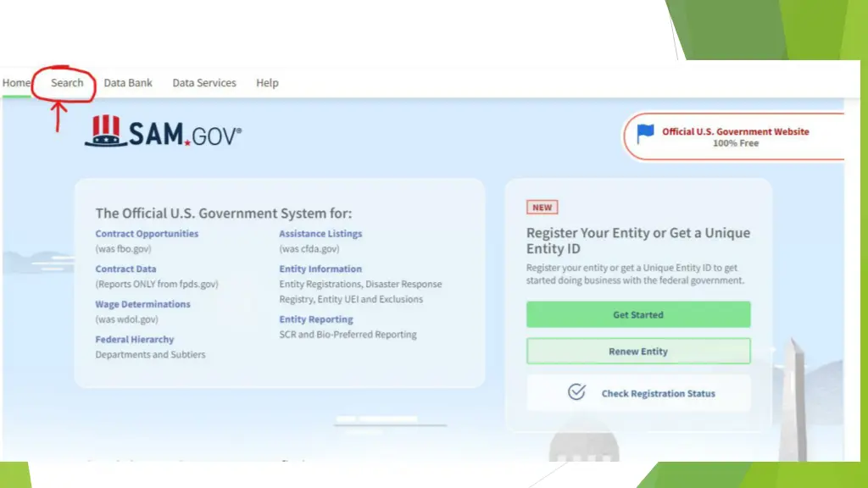Open the Data Bank tab
The image size is (868, 488).
[x=128, y=83]
